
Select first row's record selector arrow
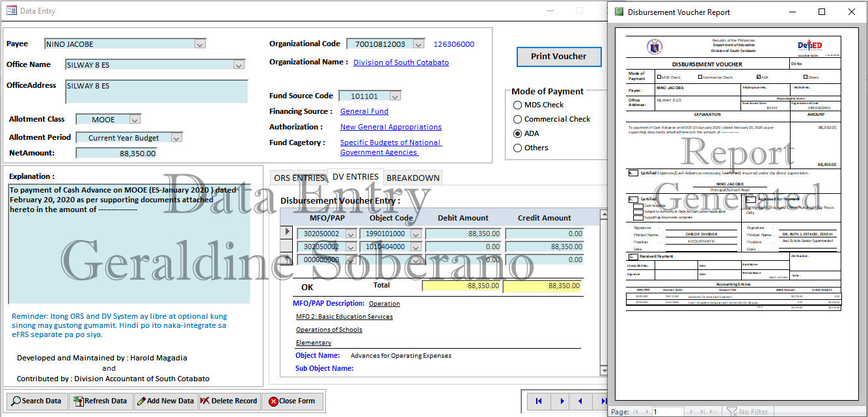[286, 232]
